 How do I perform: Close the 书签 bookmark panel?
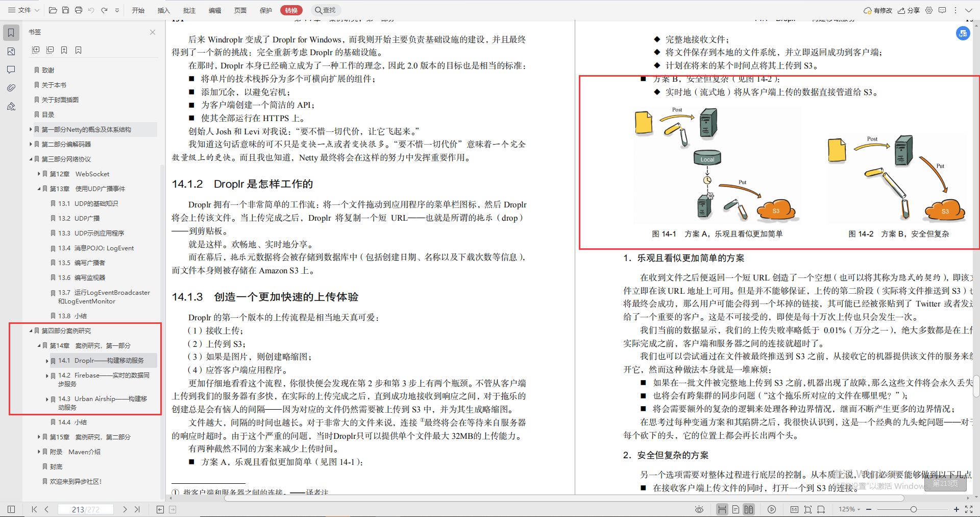click(x=153, y=32)
